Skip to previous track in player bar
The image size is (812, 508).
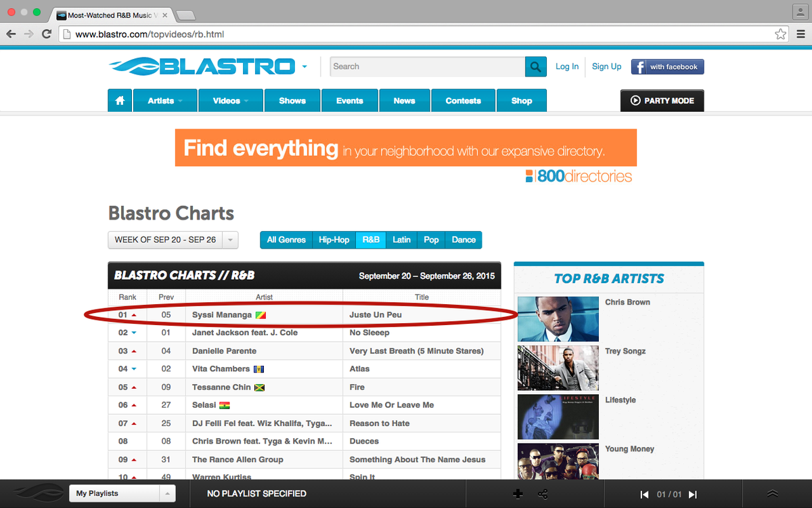pos(645,494)
